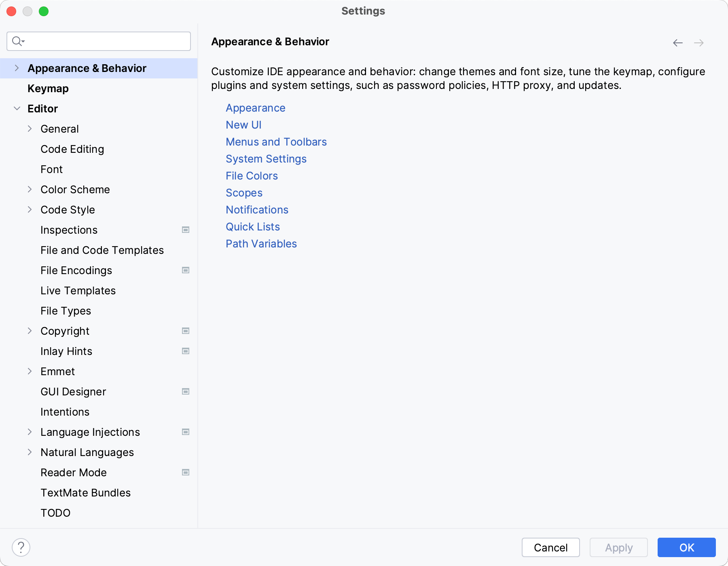This screenshot has width=728, height=566.
Task: Select Copyright settings
Action: coord(99,331)
